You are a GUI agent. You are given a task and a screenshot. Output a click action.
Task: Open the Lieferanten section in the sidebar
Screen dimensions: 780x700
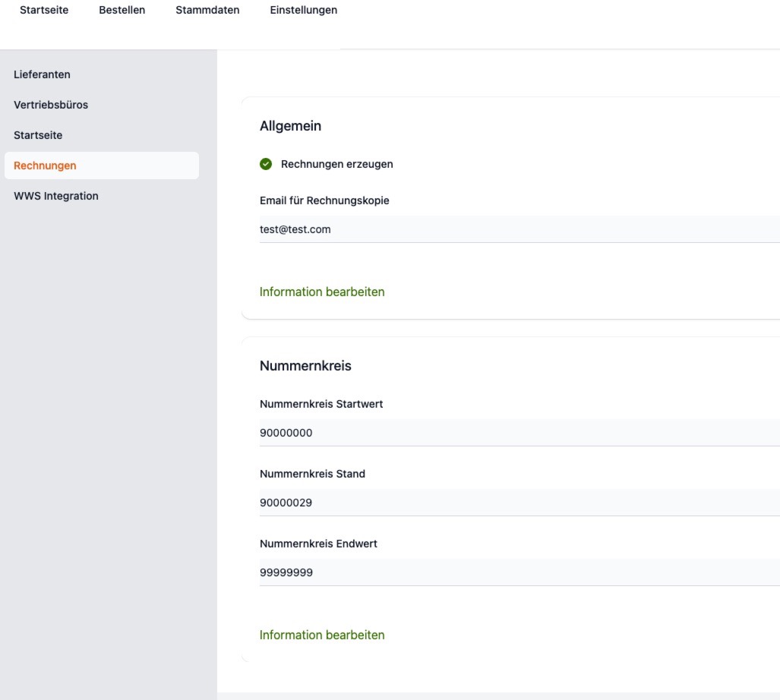tap(43, 74)
